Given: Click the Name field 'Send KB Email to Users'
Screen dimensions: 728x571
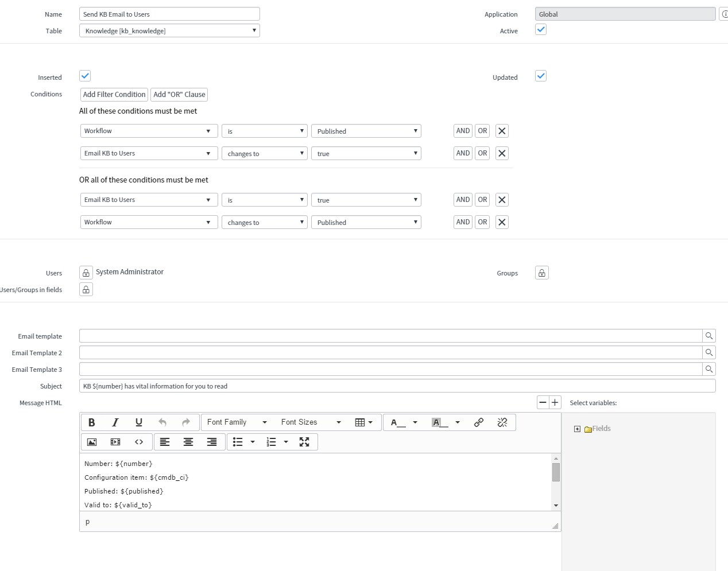Looking at the screenshot, I should click(169, 14).
